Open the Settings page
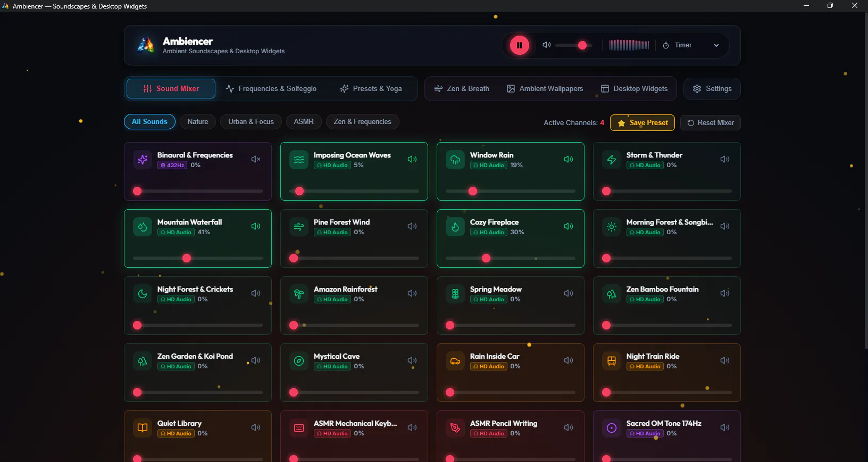868x462 pixels. click(x=712, y=89)
